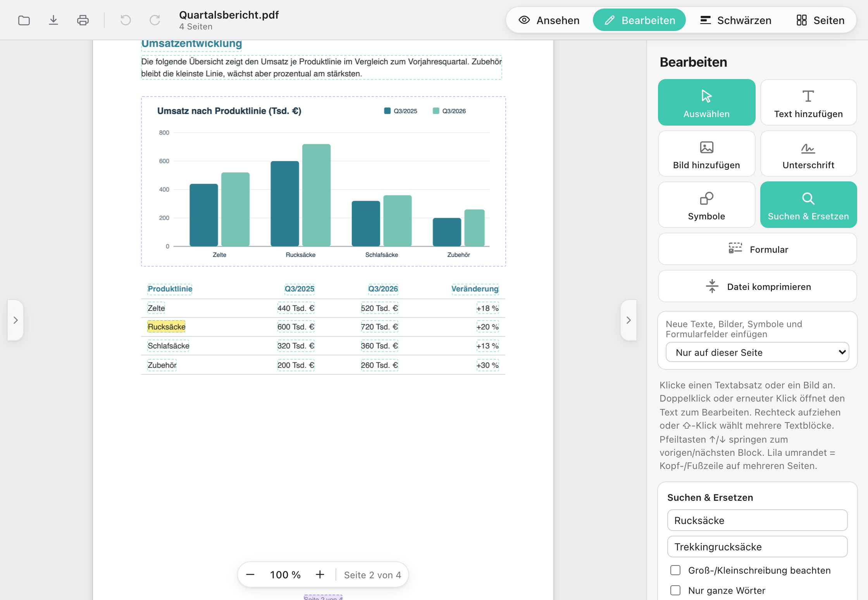Select the 'Schlafsäcke' table cell
The width and height of the screenshot is (868, 600).
tap(169, 346)
